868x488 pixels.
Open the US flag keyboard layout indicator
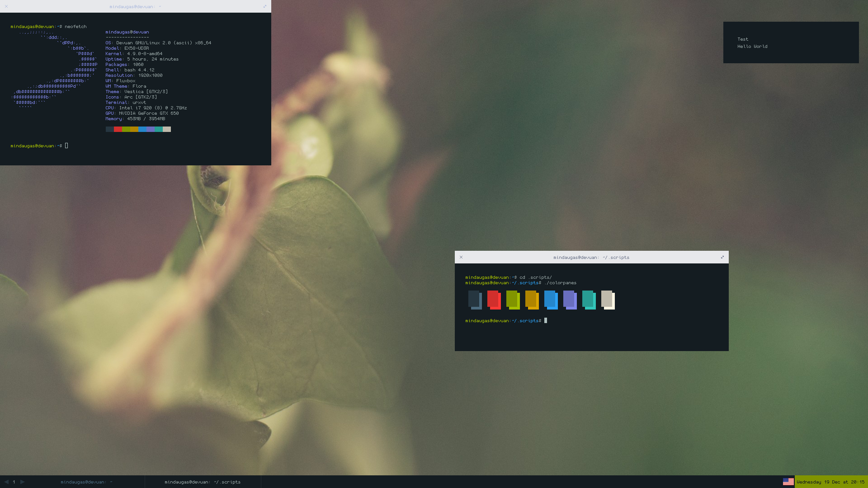pos(788,482)
